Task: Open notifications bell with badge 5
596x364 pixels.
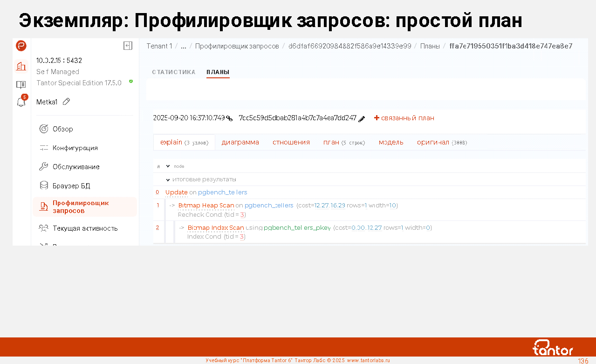Action: 21,102
